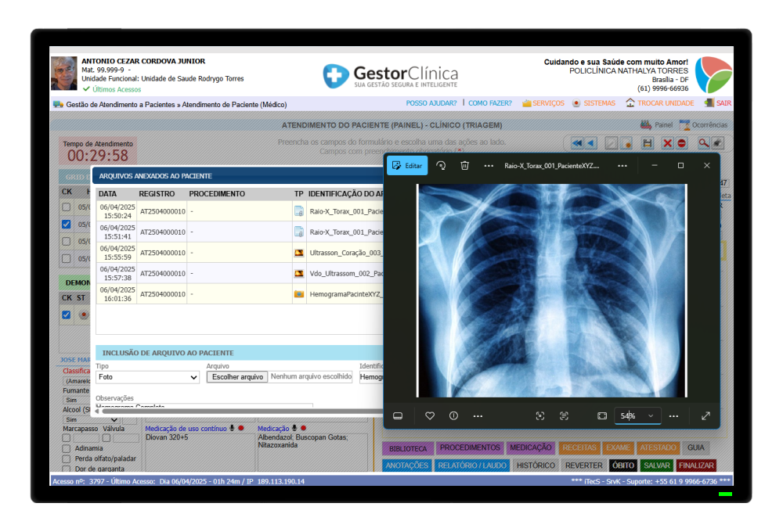Add the image to favorites with heart icon
This screenshot has width=783, height=532.
click(430, 415)
